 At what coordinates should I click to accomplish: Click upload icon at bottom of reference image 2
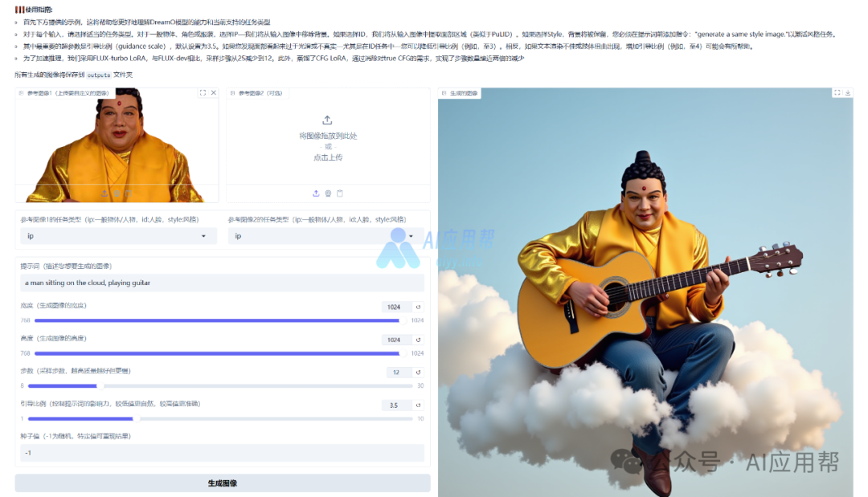316,194
